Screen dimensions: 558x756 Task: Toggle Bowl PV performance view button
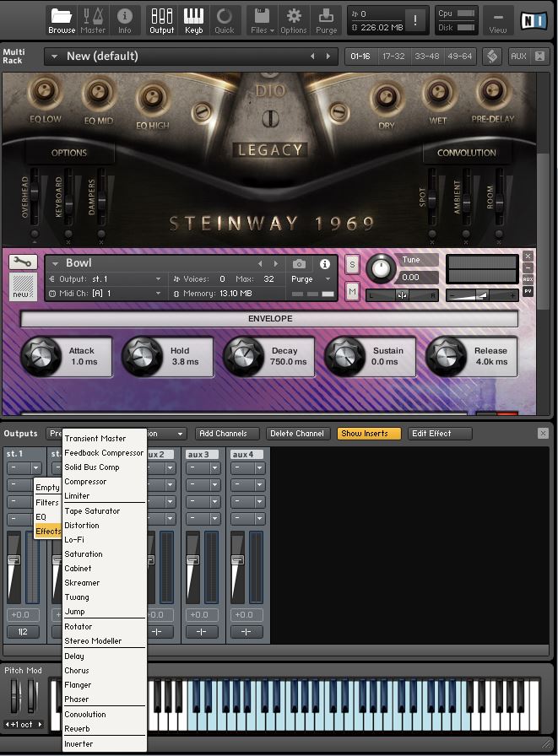(x=528, y=291)
